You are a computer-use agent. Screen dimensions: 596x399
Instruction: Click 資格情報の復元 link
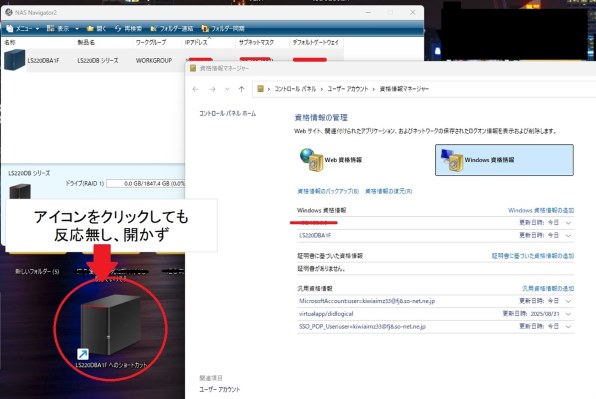point(388,191)
